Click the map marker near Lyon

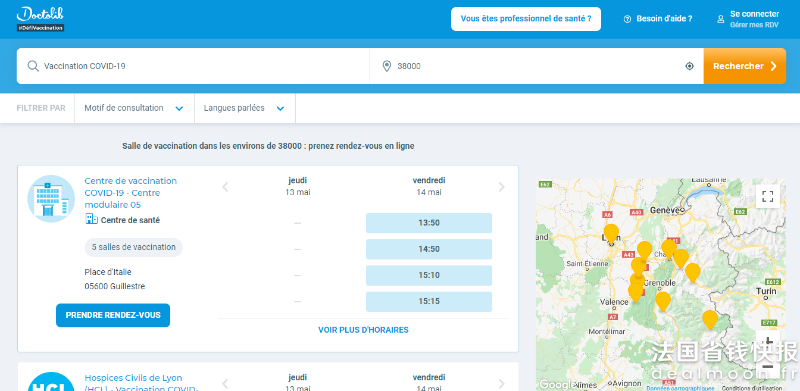[x=611, y=232]
